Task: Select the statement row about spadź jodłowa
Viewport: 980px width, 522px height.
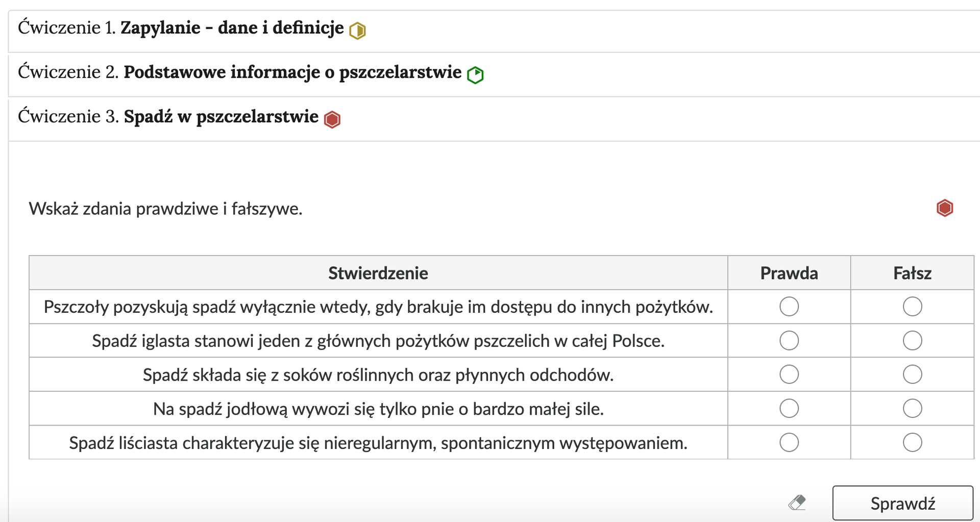Action: [x=378, y=408]
